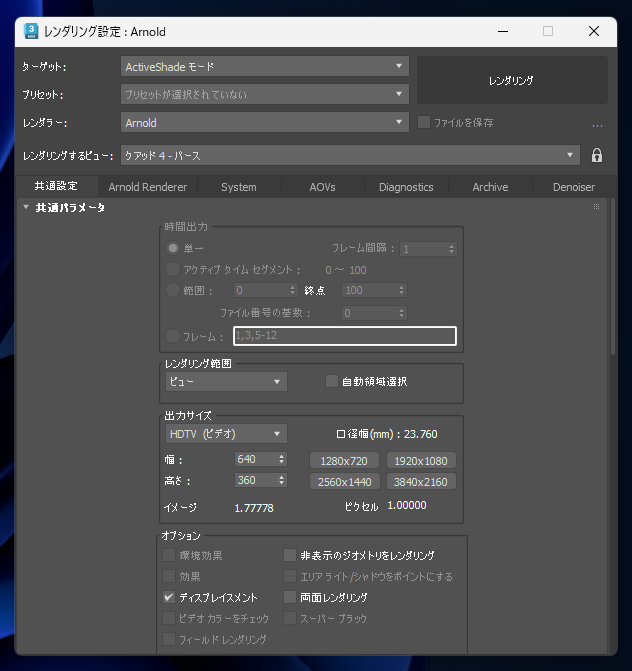Toggle the ディスプレイスメント checkbox
Viewport: 632px width, 671px height.
[x=169, y=597]
